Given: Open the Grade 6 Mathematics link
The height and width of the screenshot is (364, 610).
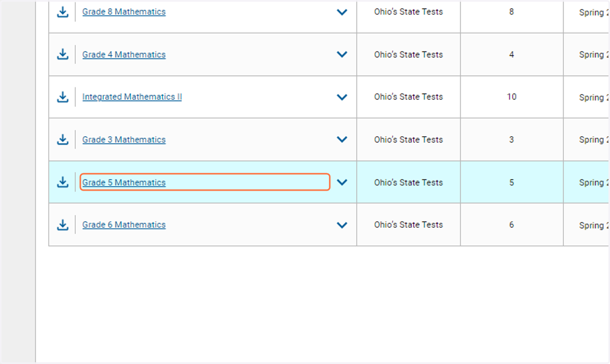Looking at the screenshot, I should click(124, 224).
